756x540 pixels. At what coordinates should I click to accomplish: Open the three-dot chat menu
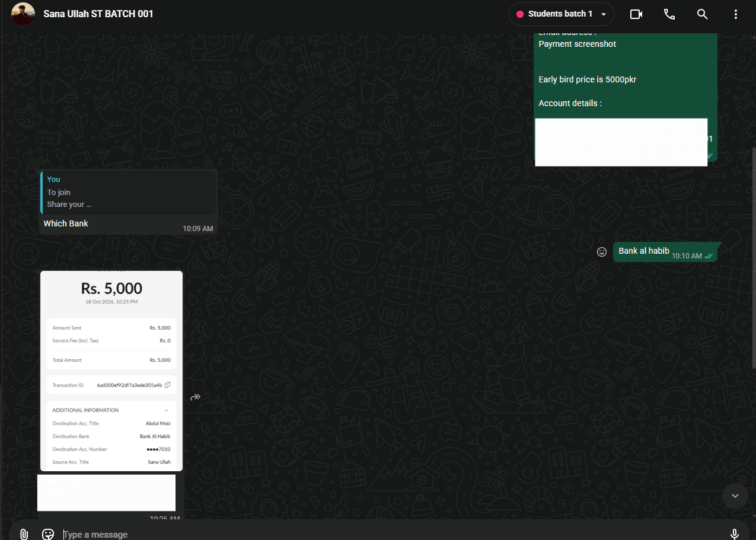pos(736,14)
